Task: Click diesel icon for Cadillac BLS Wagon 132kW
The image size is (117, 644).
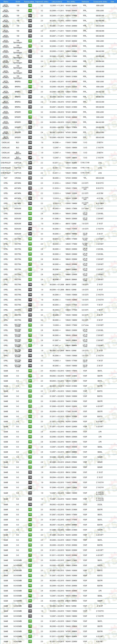Action: point(30,158)
